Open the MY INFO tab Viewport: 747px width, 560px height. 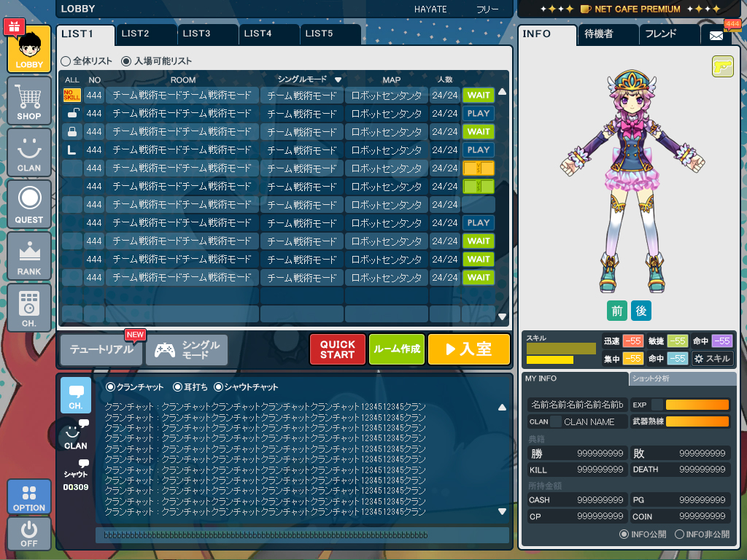pos(575,379)
